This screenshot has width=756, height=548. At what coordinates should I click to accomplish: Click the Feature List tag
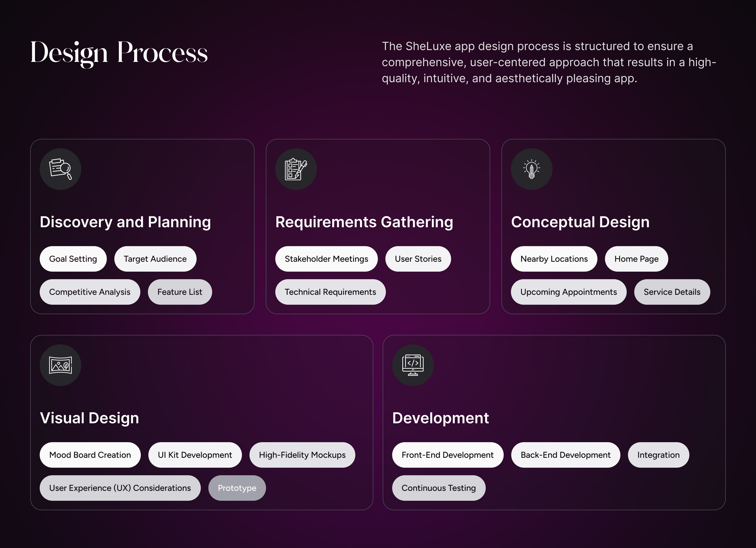pyautogui.click(x=180, y=292)
